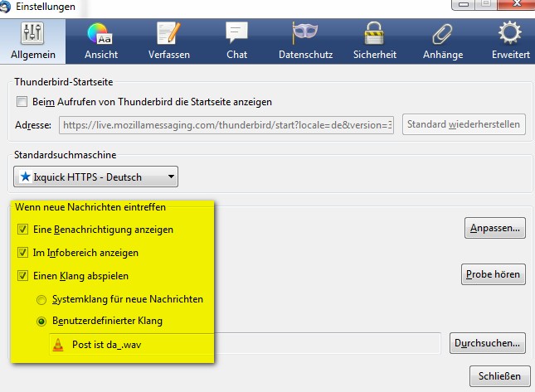Open the Standardsuchmaschine dropdown
Image resolution: width=535 pixels, height=392 pixels.
pyautogui.click(x=95, y=177)
